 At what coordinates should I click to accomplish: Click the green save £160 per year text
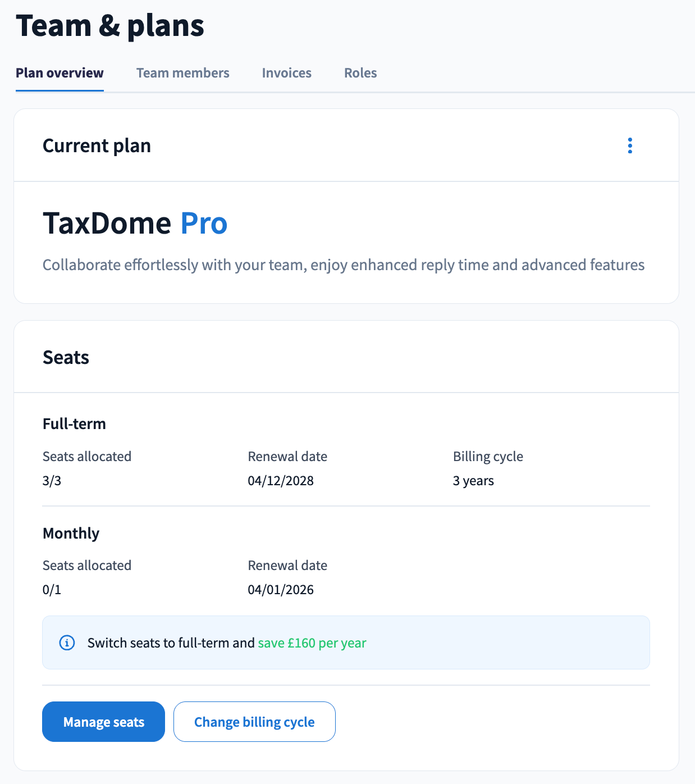point(312,643)
